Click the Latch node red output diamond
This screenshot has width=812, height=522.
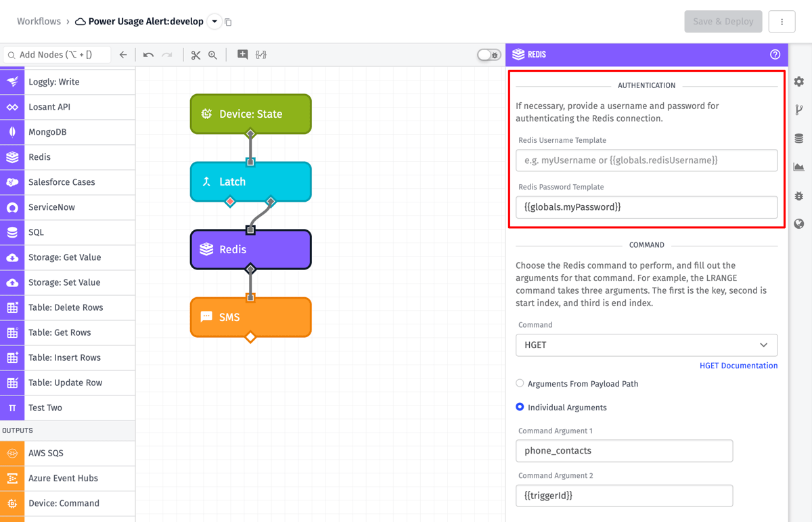230,202
